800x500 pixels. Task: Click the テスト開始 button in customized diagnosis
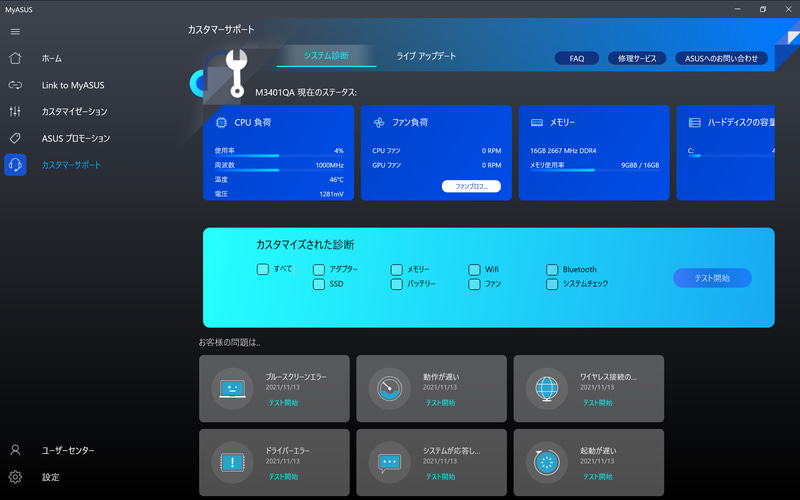[712, 278]
